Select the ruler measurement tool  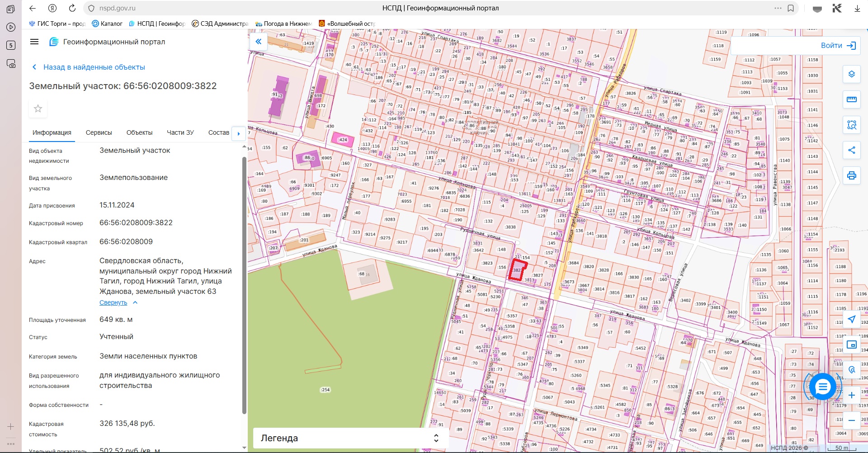pos(851,99)
